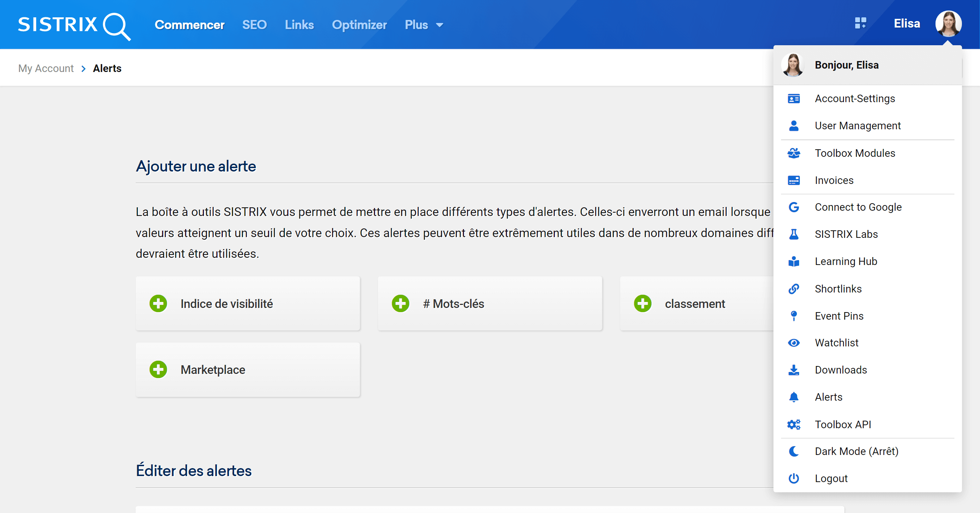Screen dimensions: 980x513
Task: Select Connect to Google
Action: tap(867, 207)
